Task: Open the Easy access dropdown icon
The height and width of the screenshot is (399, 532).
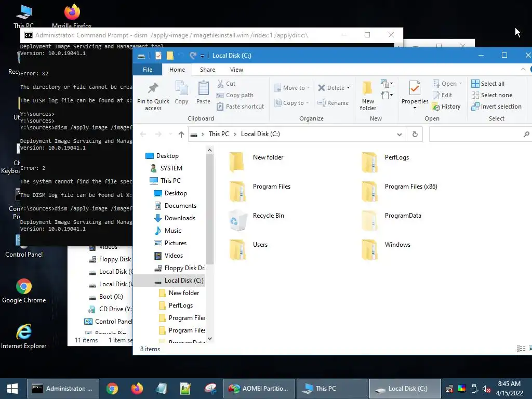Action: (x=387, y=95)
